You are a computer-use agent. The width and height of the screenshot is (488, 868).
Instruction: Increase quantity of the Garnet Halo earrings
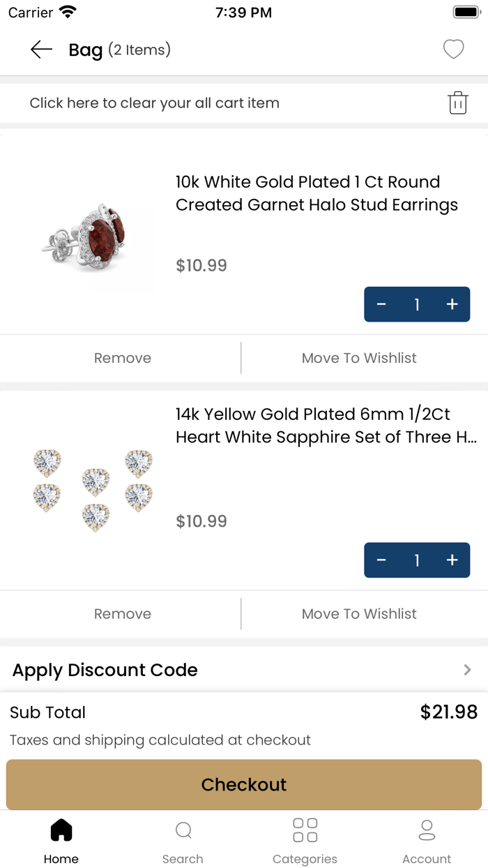[452, 304]
